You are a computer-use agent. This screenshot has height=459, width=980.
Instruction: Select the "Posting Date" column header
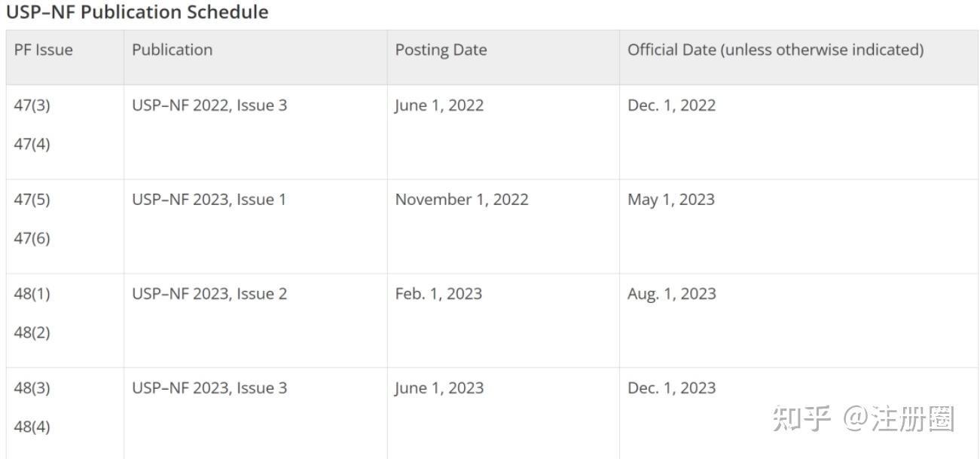click(x=441, y=50)
